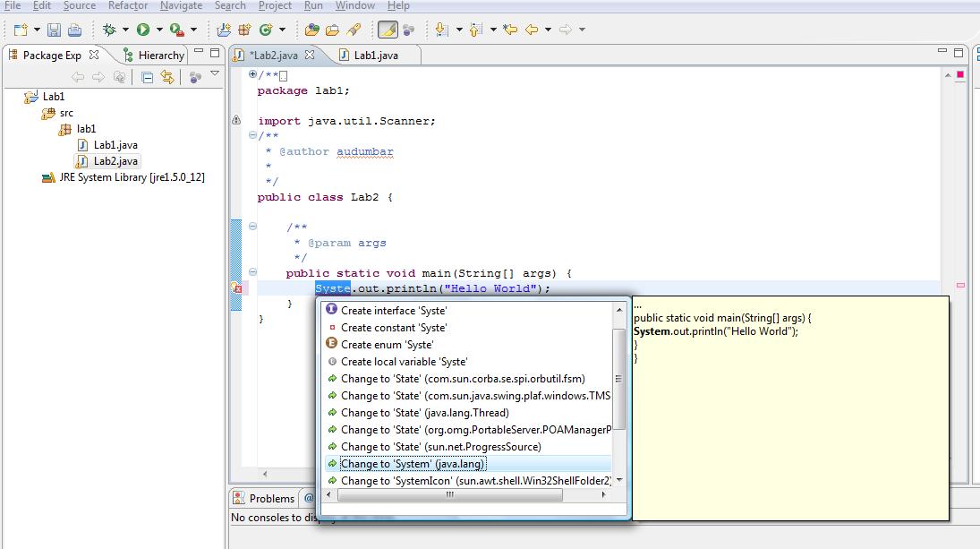This screenshot has height=549, width=980.
Task: Click the New Java Class icon
Action: (266, 30)
